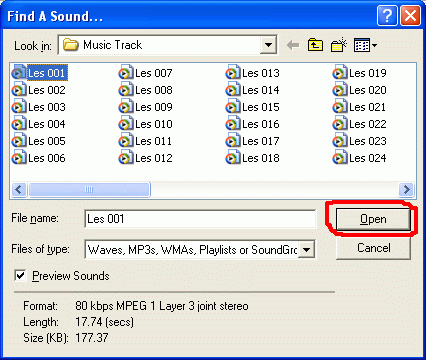Select the Les 015 file icon
The height and width of the screenshot is (360, 426).
[x=233, y=107]
